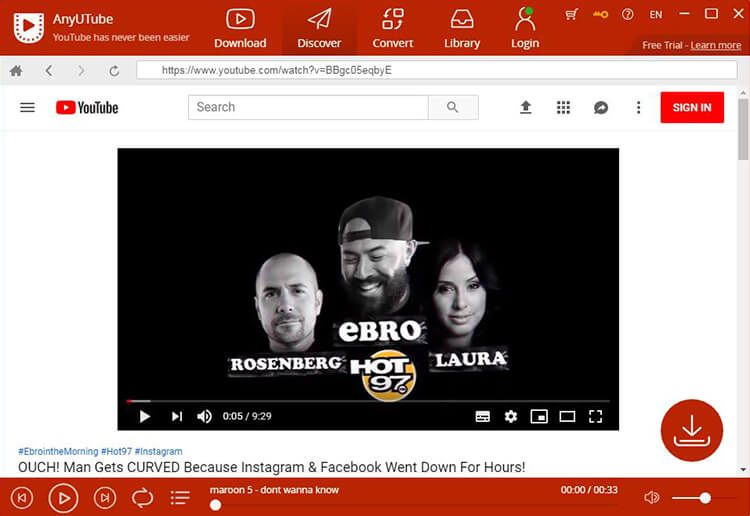
Task: Open the EN language selector
Action: tap(656, 14)
